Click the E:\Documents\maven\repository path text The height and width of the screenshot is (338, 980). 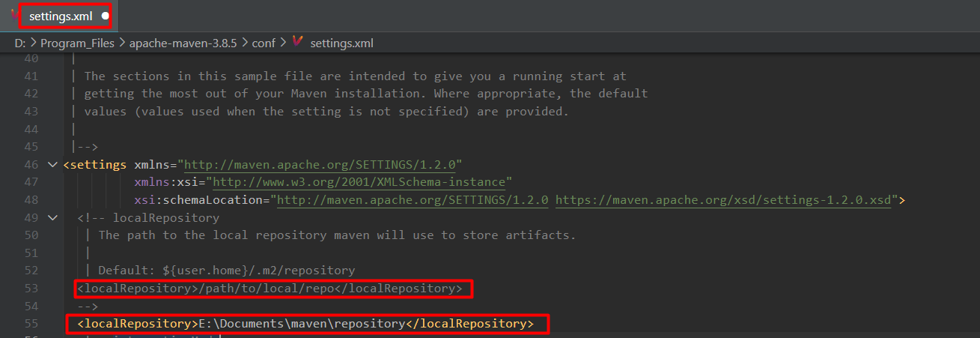point(300,324)
